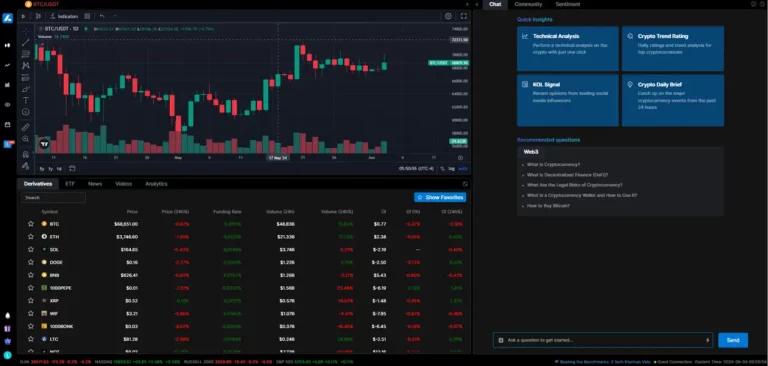Select the zoom in tool

pyautogui.click(x=26, y=139)
